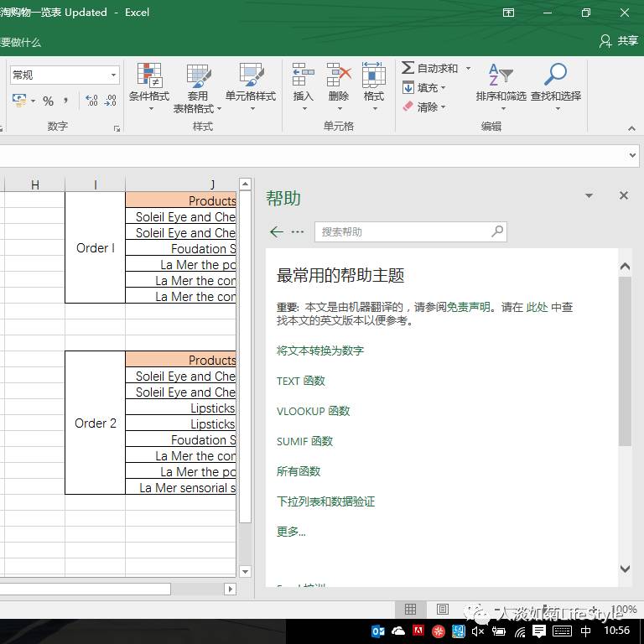644x644 pixels.
Task: Collapse the ribbon with the chevron
Action: 631,129
